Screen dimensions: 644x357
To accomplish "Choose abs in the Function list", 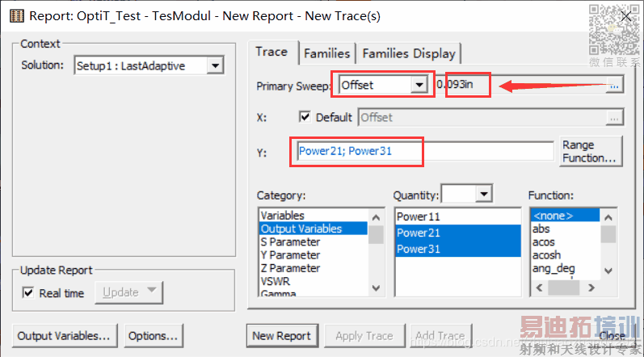I will (x=541, y=229).
